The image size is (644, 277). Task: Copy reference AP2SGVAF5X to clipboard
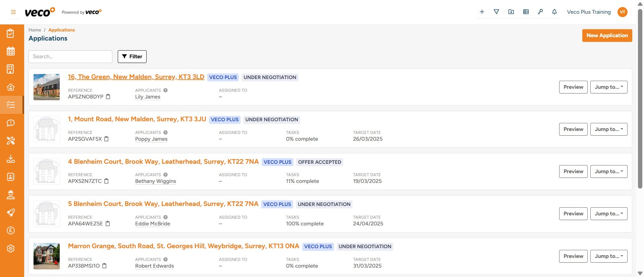[106, 139]
